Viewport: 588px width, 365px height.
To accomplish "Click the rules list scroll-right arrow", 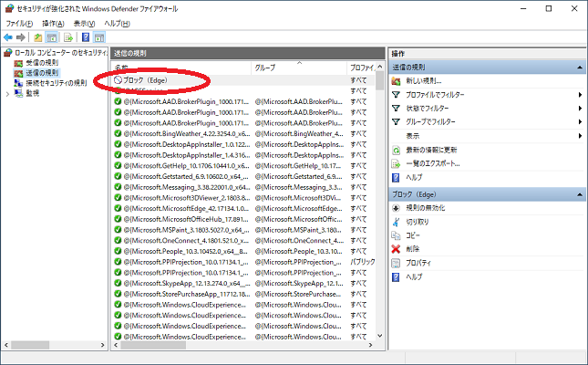I will click(370, 345).
